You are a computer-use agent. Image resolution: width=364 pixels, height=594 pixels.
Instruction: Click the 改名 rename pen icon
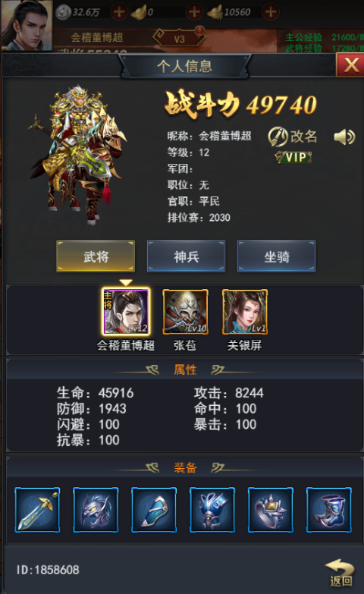pyautogui.click(x=278, y=137)
